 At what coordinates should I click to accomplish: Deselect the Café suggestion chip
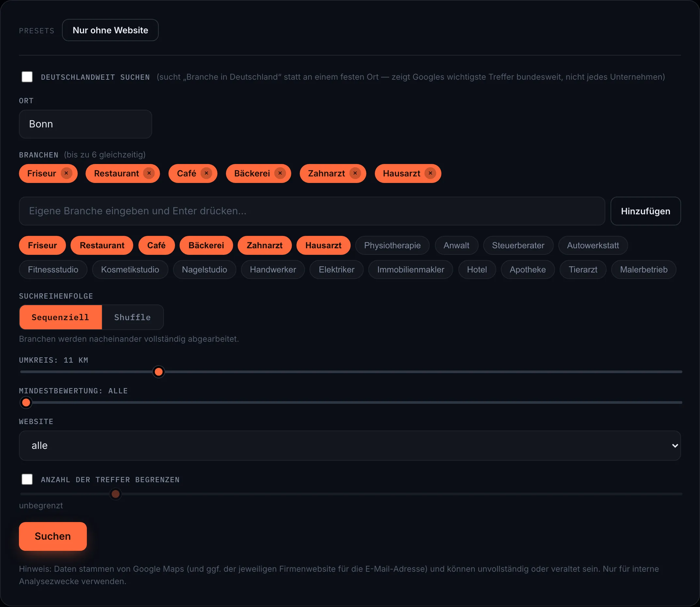tap(156, 245)
